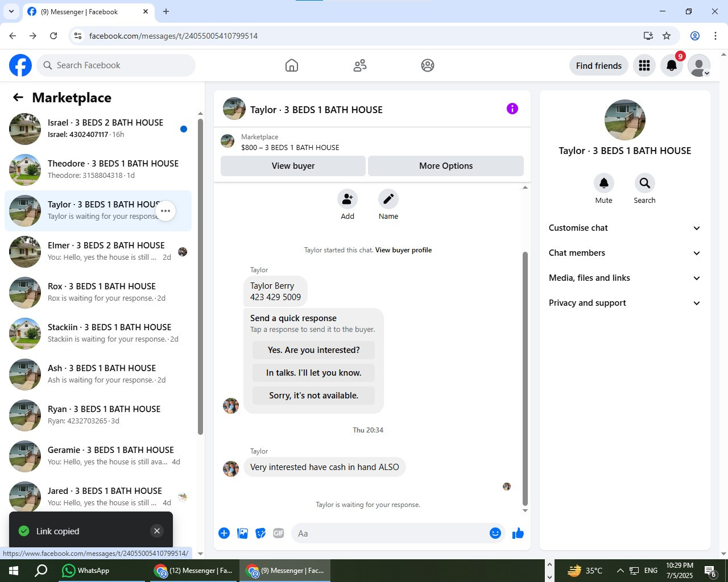Open Geramie 3 BEDS 1 BATH HOUSE chat
728x582 pixels.
(x=98, y=456)
